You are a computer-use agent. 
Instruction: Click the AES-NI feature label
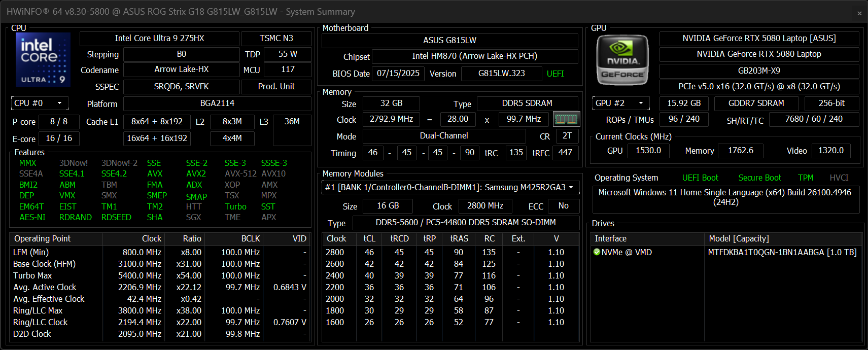[32, 218]
